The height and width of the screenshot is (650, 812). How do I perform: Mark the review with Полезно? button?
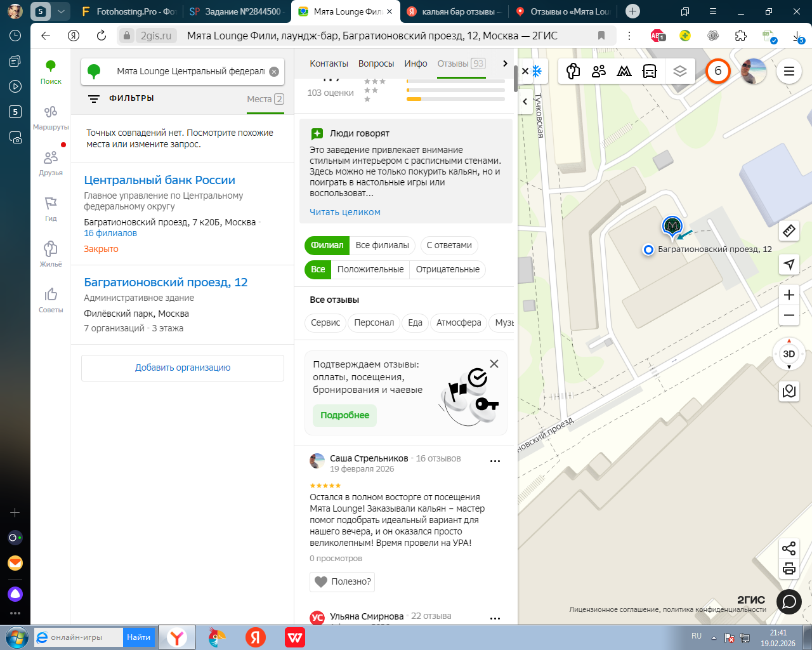343,582
